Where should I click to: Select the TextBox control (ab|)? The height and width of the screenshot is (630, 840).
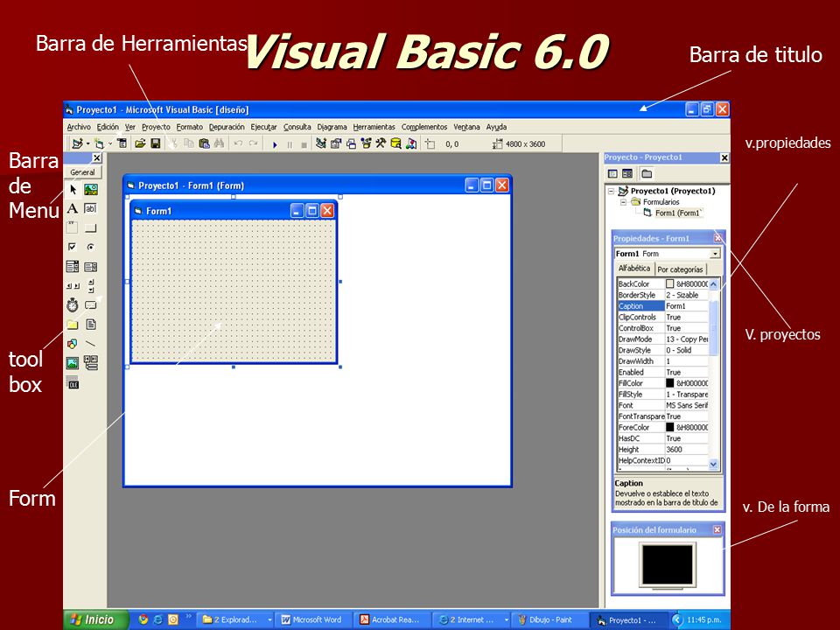point(91,208)
